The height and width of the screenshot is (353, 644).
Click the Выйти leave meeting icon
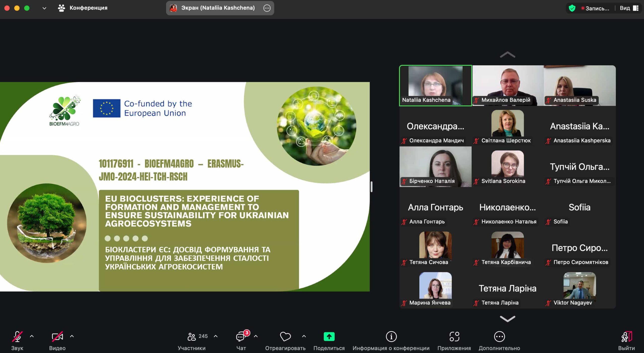click(626, 336)
